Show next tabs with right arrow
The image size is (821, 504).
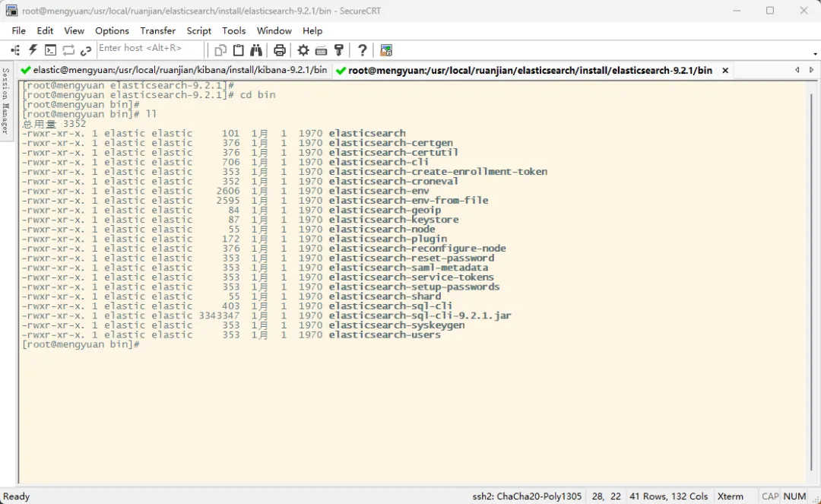(x=811, y=70)
